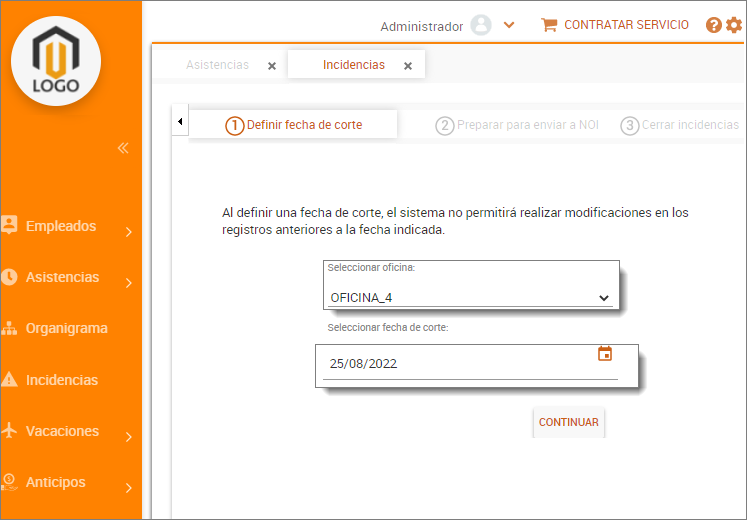Open Organigrama in the sidebar

coord(66,328)
